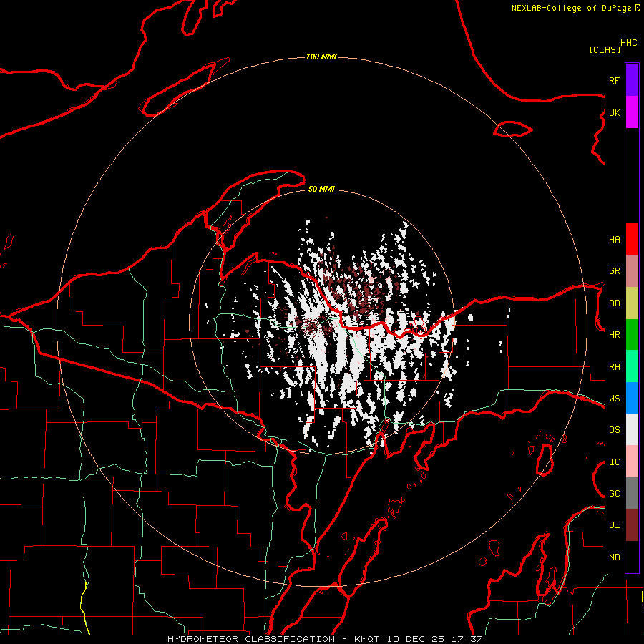Select the WS blue legend swatch
Image resolution: width=644 pixels, height=644 pixels.
pos(632,398)
